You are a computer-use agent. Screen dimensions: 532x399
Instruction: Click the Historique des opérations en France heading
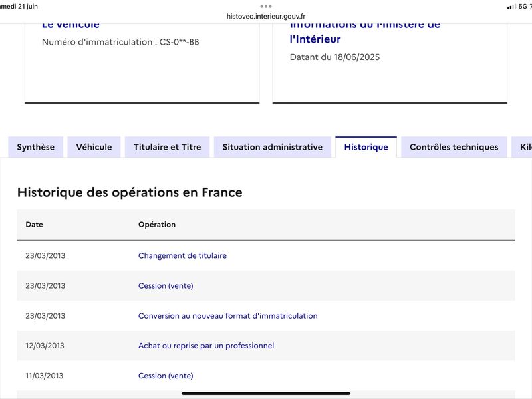[x=130, y=192]
